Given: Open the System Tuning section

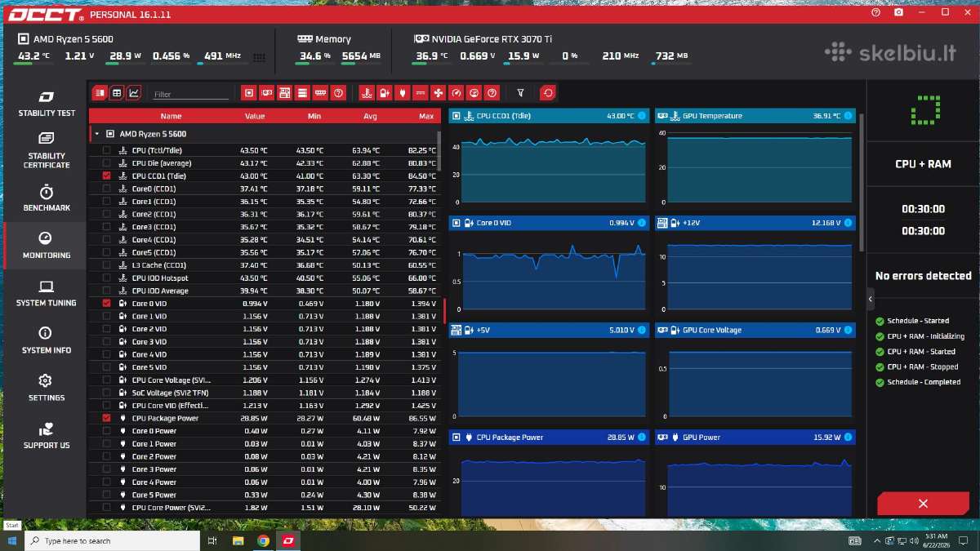Looking at the screenshot, I should (47, 293).
